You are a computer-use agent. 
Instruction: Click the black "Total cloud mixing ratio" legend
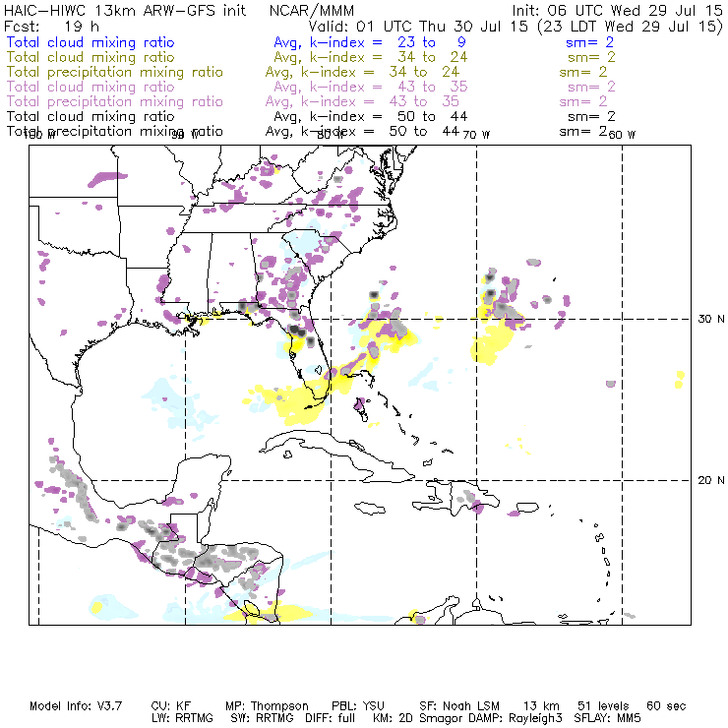tap(91, 116)
